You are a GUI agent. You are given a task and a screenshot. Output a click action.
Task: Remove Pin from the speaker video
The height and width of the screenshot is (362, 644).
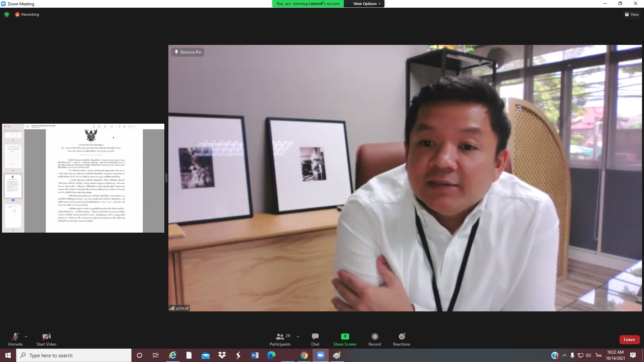coord(188,52)
